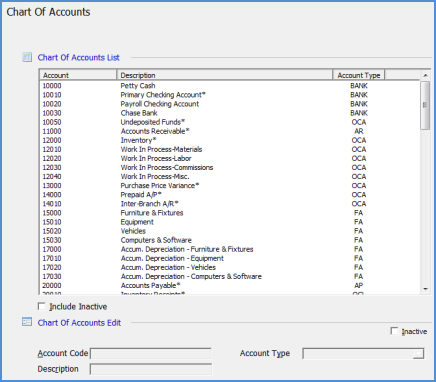Select the Purchase Price Variance row
This screenshot has width=436, height=382.
pyautogui.click(x=230, y=185)
